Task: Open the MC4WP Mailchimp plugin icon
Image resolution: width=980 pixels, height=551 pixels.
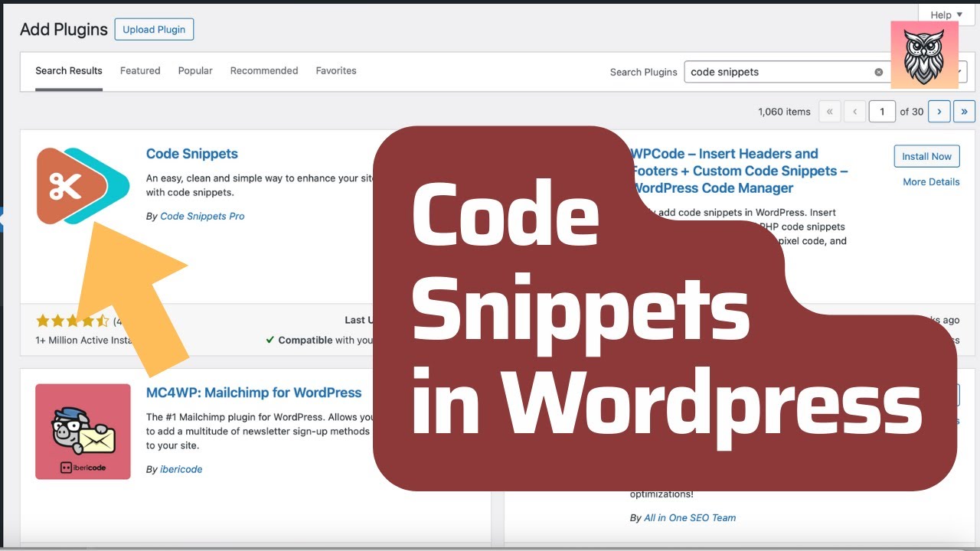Action: click(x=83, y=432)
